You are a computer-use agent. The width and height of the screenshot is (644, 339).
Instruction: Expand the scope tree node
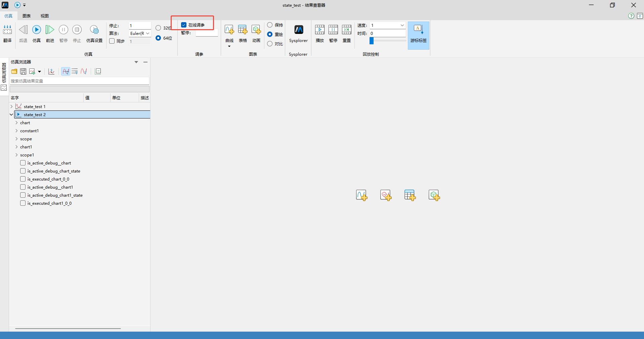click(x=16, y=139)
